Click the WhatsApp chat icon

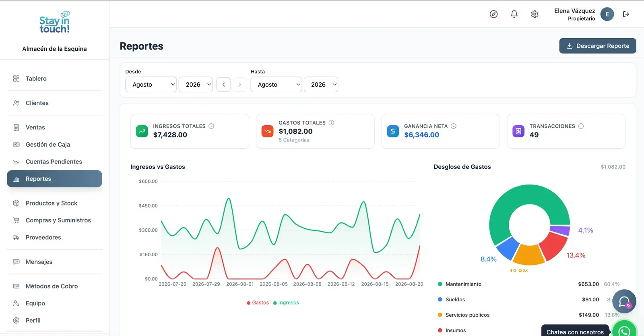tap(624, 329)
